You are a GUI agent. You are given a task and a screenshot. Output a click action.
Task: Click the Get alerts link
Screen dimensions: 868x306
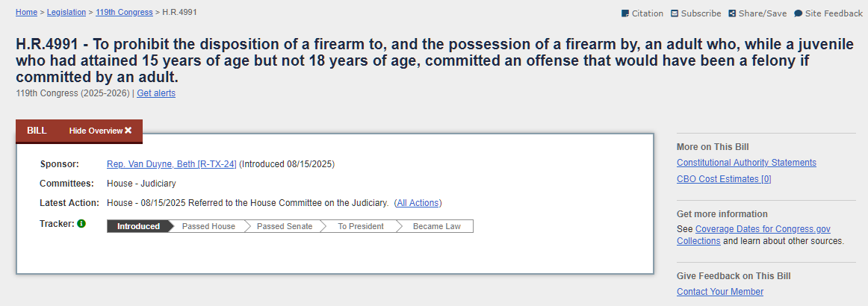[x=156, y=93]
